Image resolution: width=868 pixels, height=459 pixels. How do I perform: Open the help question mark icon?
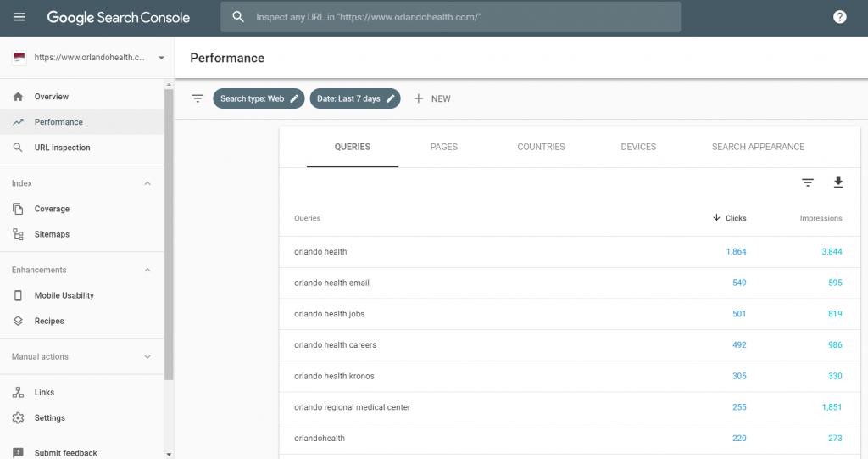(x=840, y=17)
